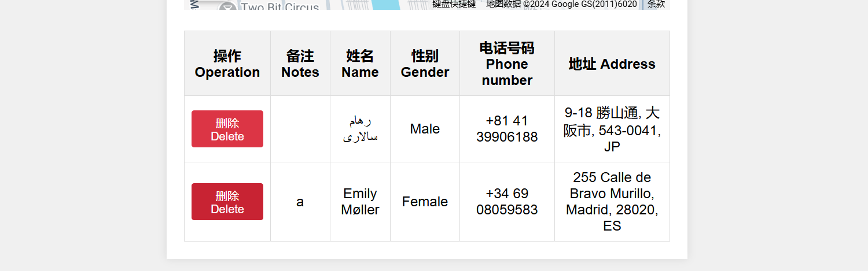The image size is (868, 271).
Task: Click the Japanese address cell with 543-0041
Action: point(612,129)
